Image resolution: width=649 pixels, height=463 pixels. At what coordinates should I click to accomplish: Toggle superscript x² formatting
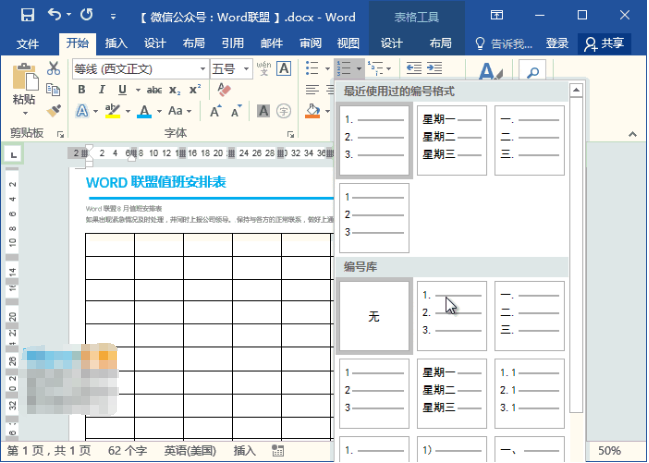pyautogui.click(x=195, y=90)
